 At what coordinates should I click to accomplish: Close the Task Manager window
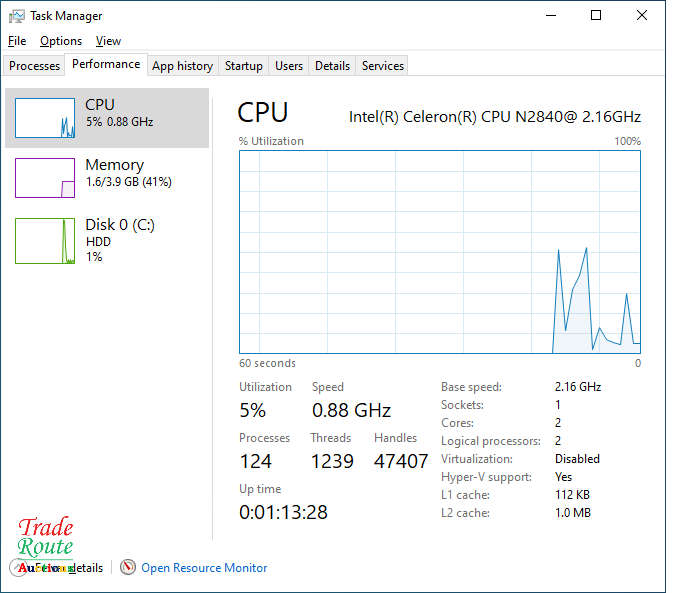pyautogui.click(x=642, y=16)
